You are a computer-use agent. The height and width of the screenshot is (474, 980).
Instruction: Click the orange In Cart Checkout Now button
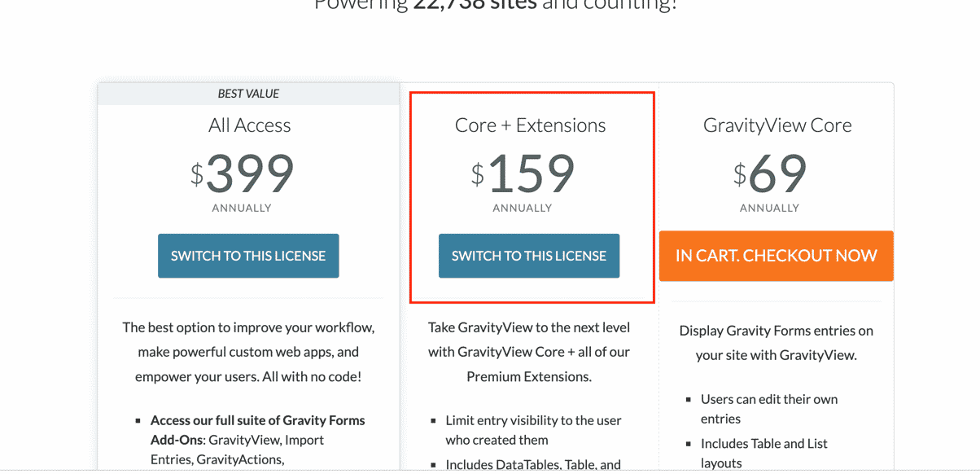(x=777, y=256)
